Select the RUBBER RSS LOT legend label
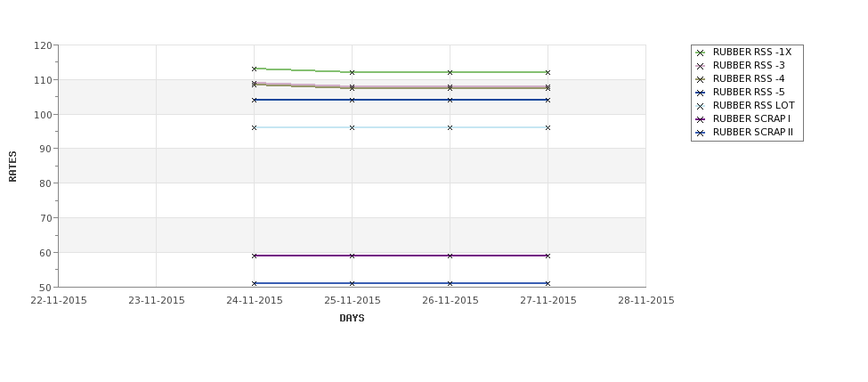Viewport: 868px width, 382px height. (x=753, y=106)
